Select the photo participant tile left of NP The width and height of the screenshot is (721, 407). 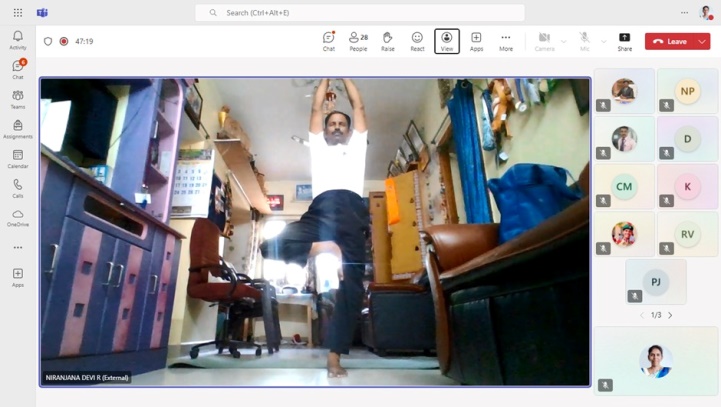[x=624, y=91]
